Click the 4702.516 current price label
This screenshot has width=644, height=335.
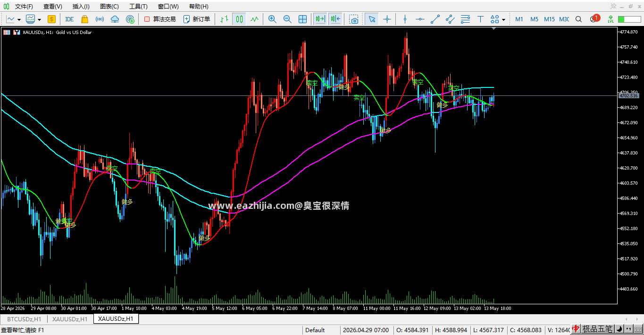628,95
